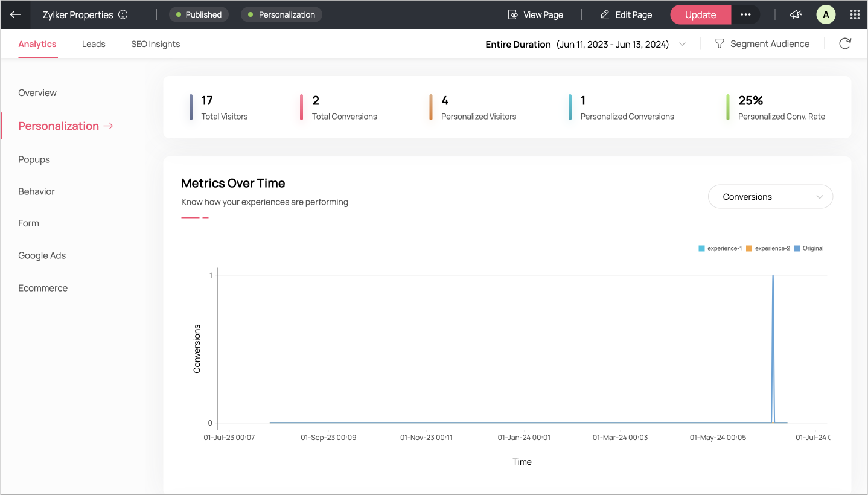Switch to the Leads tab
The height and width of the screenshot is (495, 868).
[94, 44]
